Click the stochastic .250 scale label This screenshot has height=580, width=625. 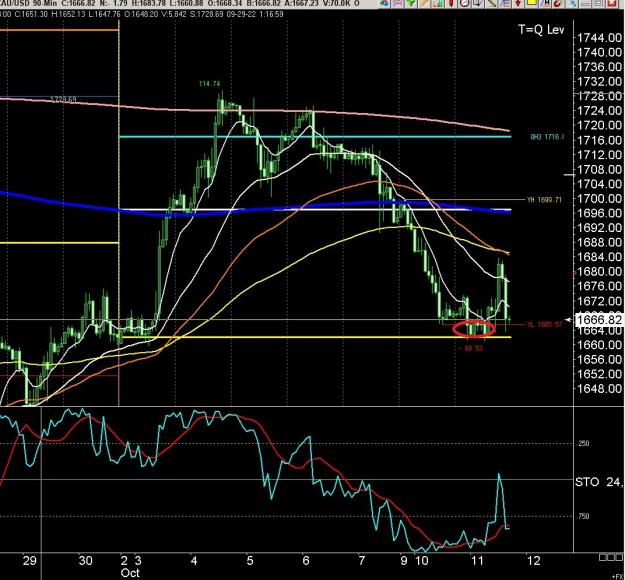point(582,443)
